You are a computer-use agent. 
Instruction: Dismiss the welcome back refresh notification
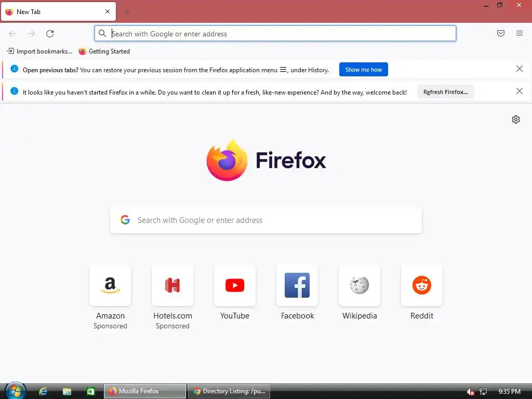point(520,91)
